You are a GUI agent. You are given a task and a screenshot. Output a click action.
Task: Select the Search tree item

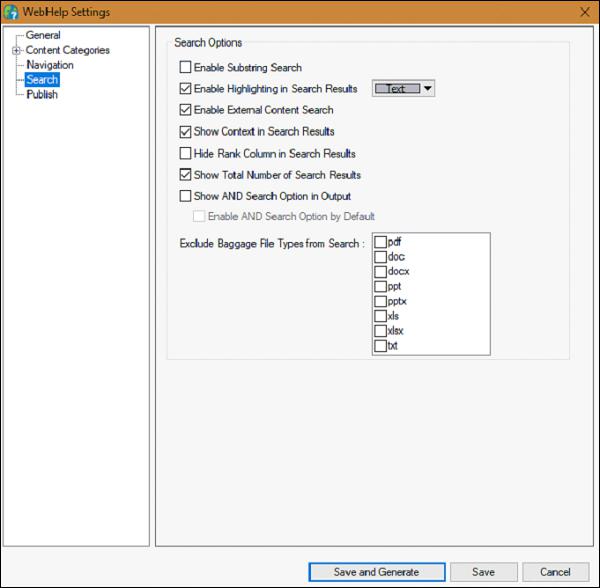(x=42, y=80)
